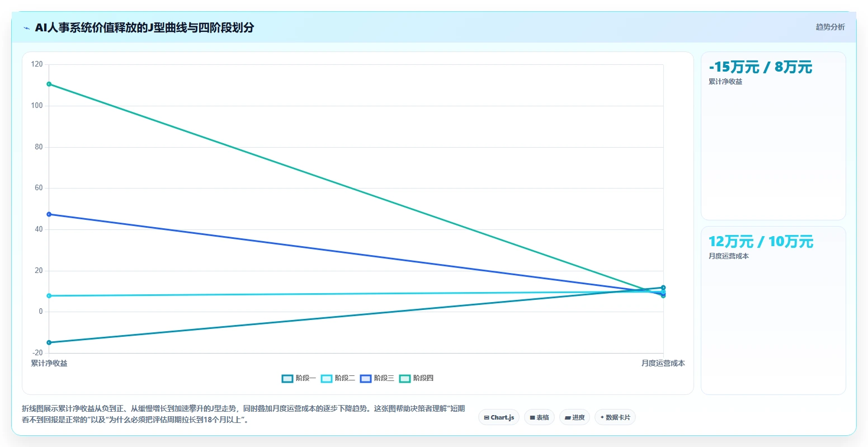Click the 月度运营成本 card caption
This screenshot has width=868, height=447.
click(729, 256)
